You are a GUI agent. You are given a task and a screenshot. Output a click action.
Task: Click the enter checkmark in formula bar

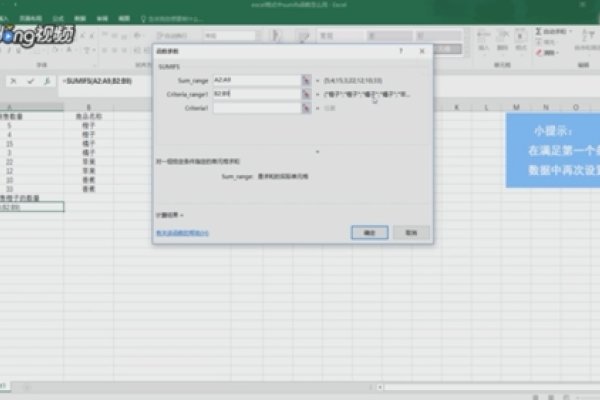(x=31, y=81)
